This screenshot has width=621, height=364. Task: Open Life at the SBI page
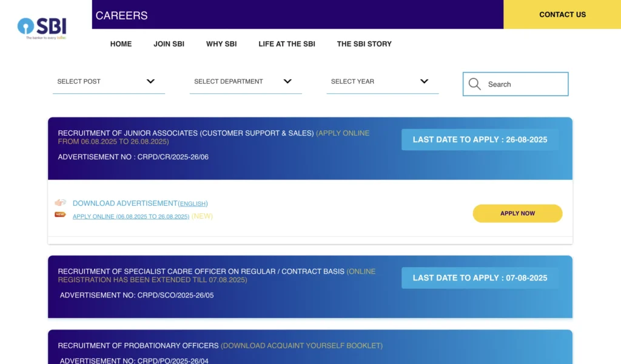click(x=287, y=44)
